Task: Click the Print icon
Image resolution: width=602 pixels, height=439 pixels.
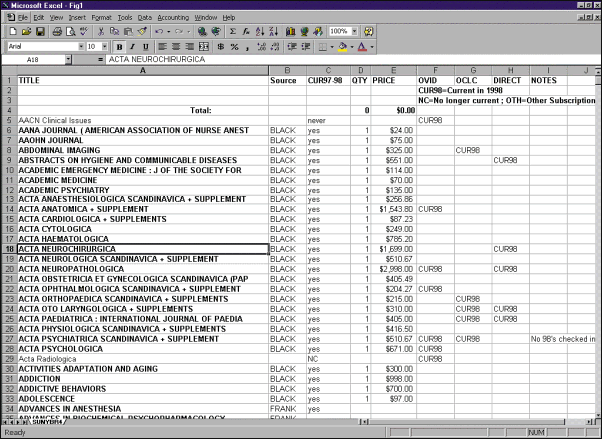Action: [57, 32]
